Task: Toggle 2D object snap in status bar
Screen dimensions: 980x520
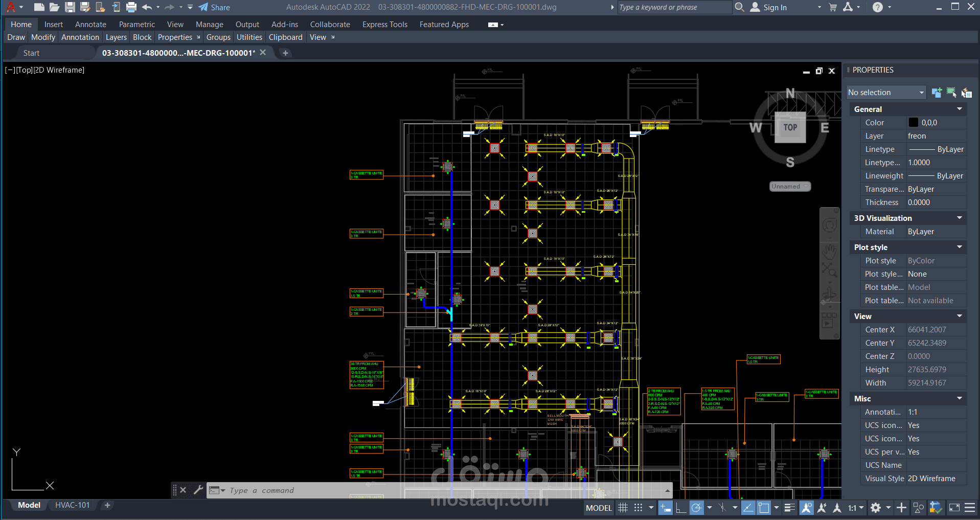Action: (764, 508)
